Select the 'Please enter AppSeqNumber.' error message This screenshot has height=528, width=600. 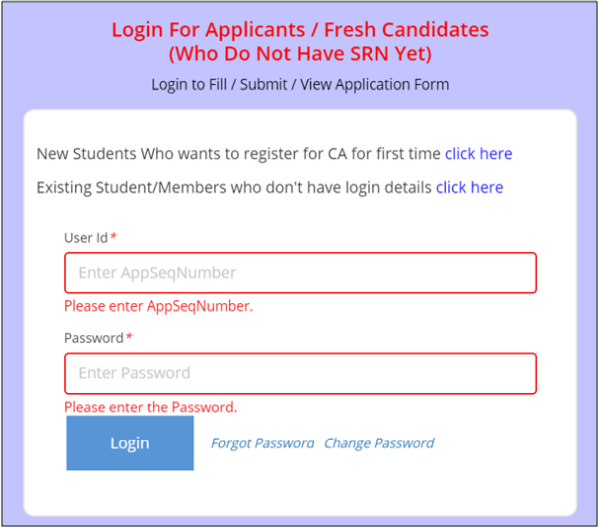158,306
